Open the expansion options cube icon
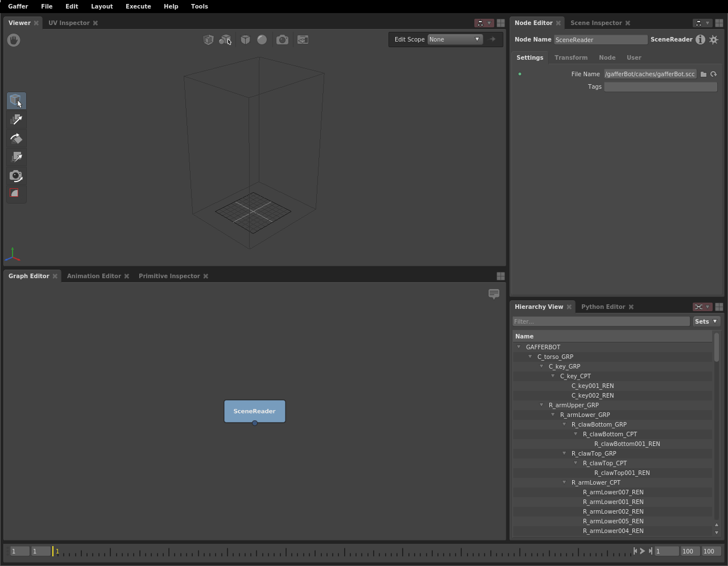 pos(209,40)
